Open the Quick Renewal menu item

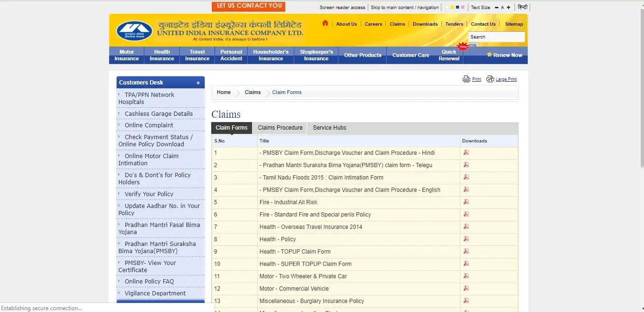coord(449,55)
